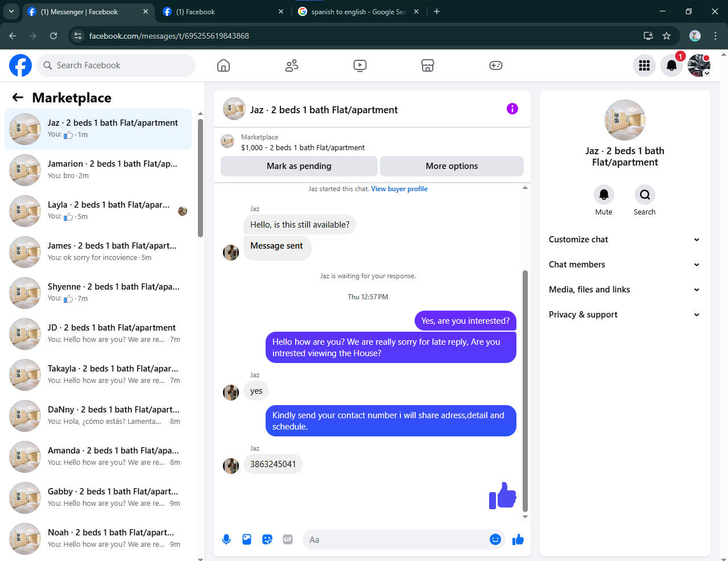Viewport: 728px width, 561px height.
Task: Click the chat messages scrollbar
Action: 525,391
